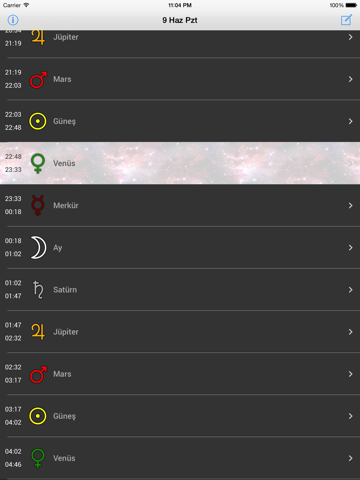Screen dimensions: 360x480
Task: Open the Güneş 03:17–04:02 entry
Action: tap(180, 416)
